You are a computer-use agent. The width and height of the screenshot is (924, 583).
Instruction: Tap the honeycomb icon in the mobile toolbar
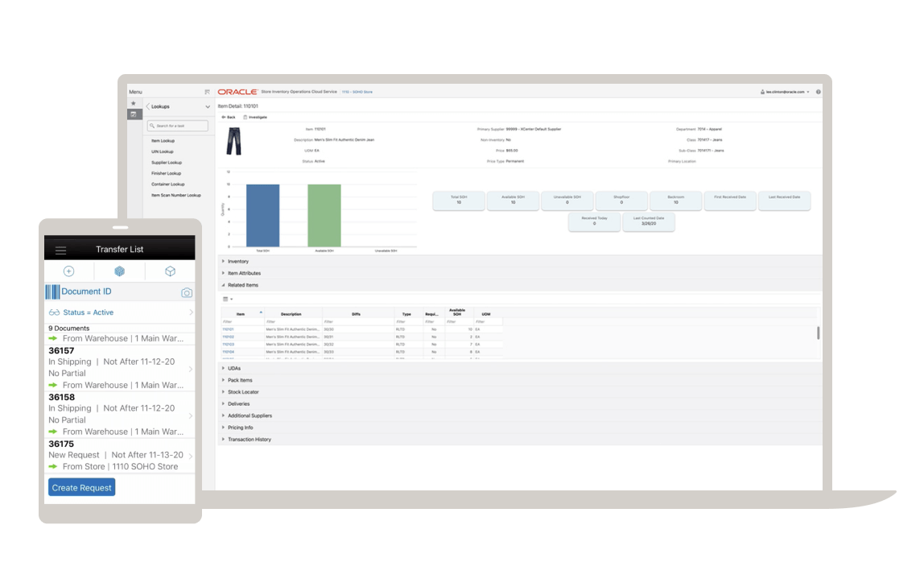coord(119,271)
